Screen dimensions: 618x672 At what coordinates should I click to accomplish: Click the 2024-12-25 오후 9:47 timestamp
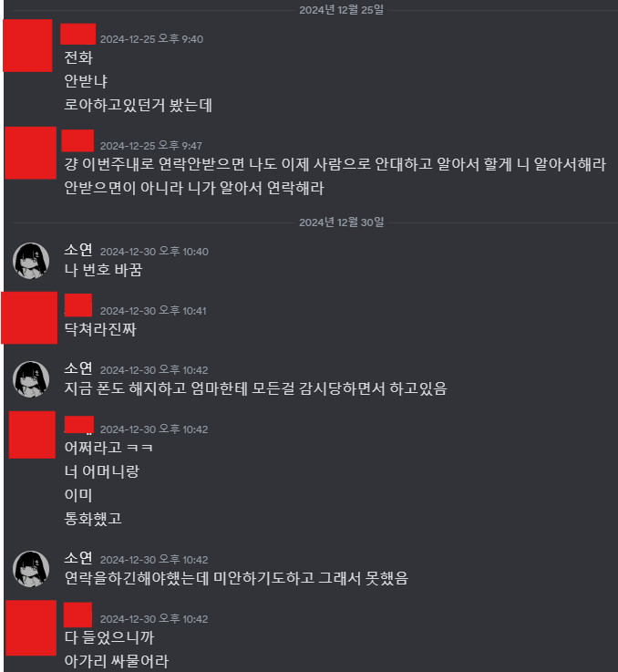(x=151, y=146)
